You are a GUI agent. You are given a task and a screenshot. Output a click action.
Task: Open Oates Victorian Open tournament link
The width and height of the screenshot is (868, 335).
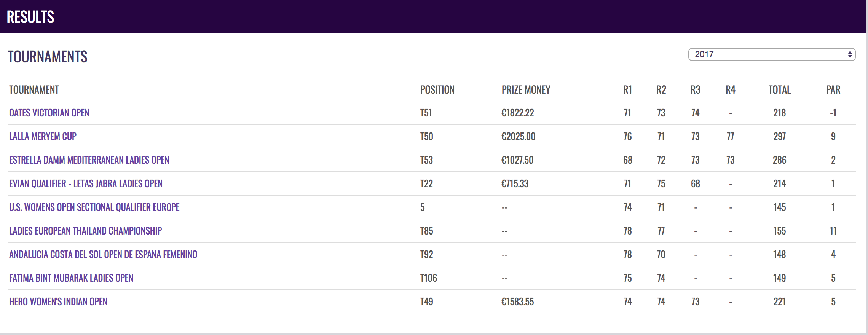pos(49,113)
